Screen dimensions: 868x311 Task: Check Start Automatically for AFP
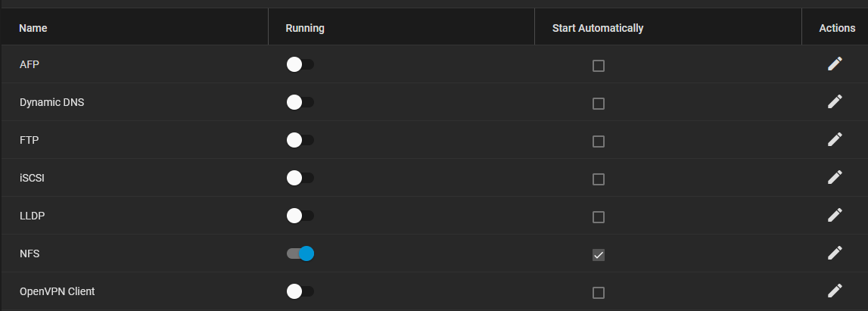tap(599, 66)
